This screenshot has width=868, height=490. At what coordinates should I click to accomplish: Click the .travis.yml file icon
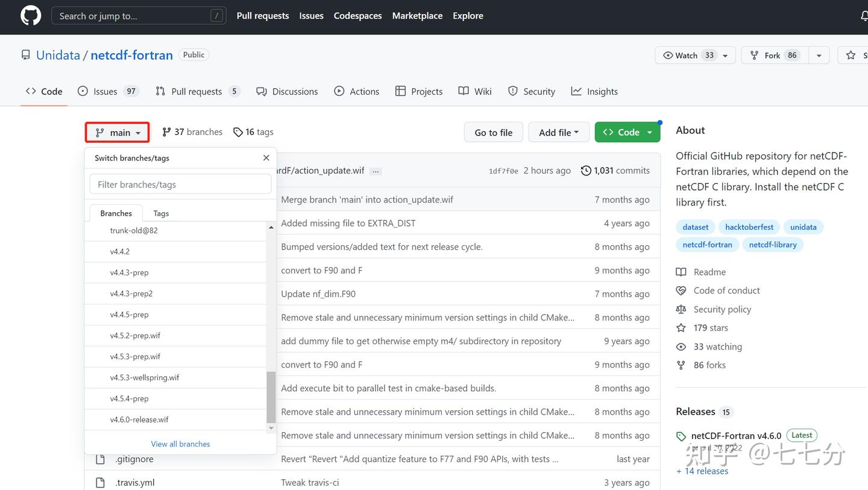tap(100, 483)
